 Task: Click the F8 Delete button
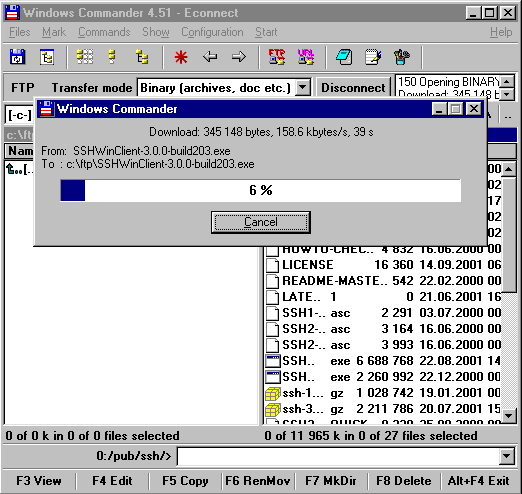404,481
